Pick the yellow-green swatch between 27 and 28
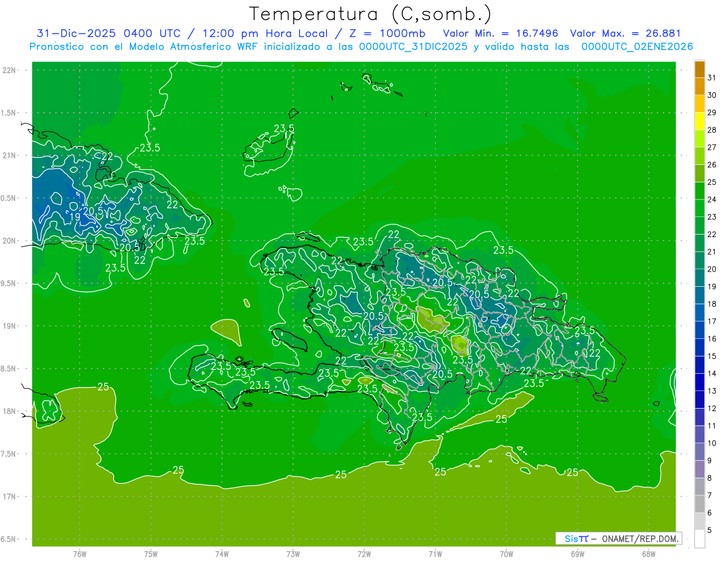 coord(699,139)
